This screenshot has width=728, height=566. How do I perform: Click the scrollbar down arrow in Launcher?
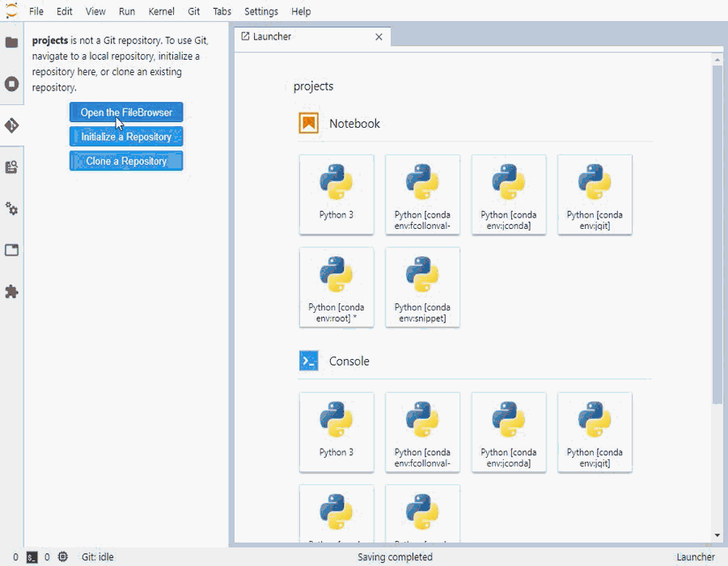point(717,535)
